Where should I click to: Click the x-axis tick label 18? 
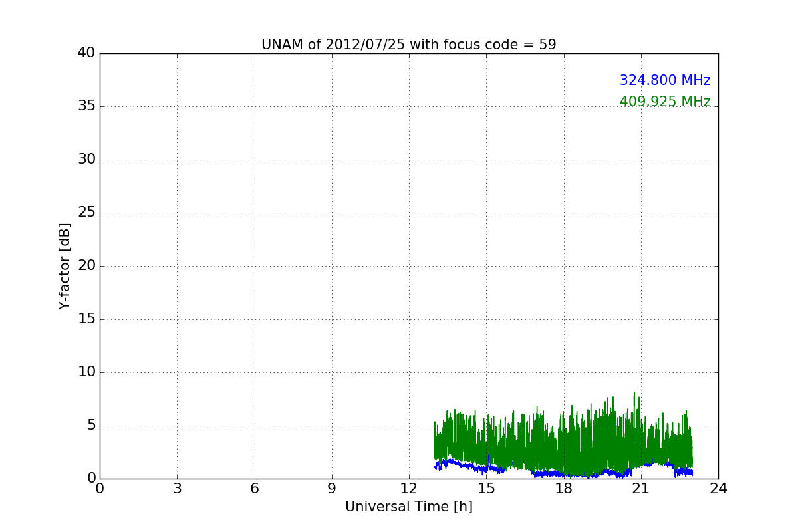563,489
